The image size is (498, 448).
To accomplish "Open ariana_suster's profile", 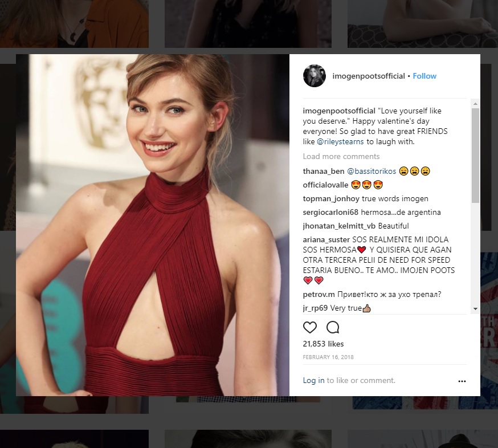I will (326, 239).
